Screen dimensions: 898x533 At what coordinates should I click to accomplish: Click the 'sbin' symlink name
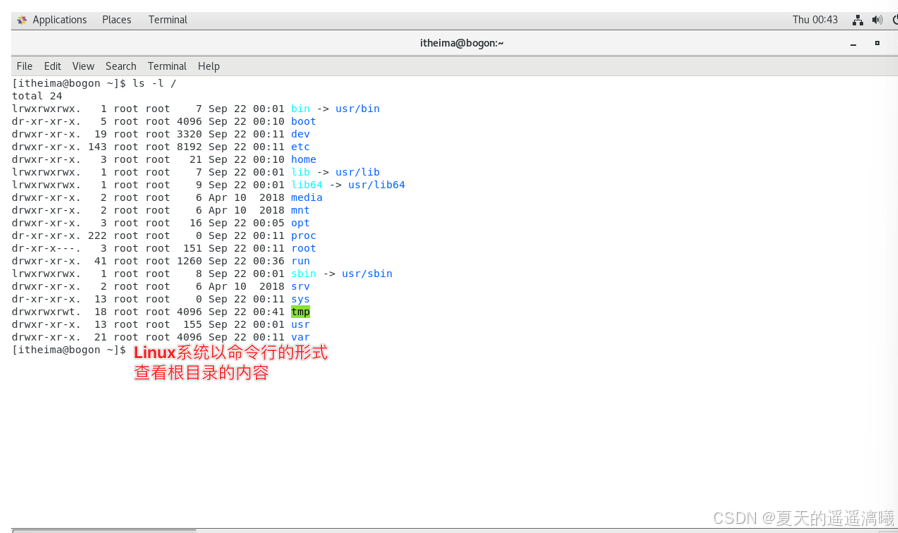303,274
